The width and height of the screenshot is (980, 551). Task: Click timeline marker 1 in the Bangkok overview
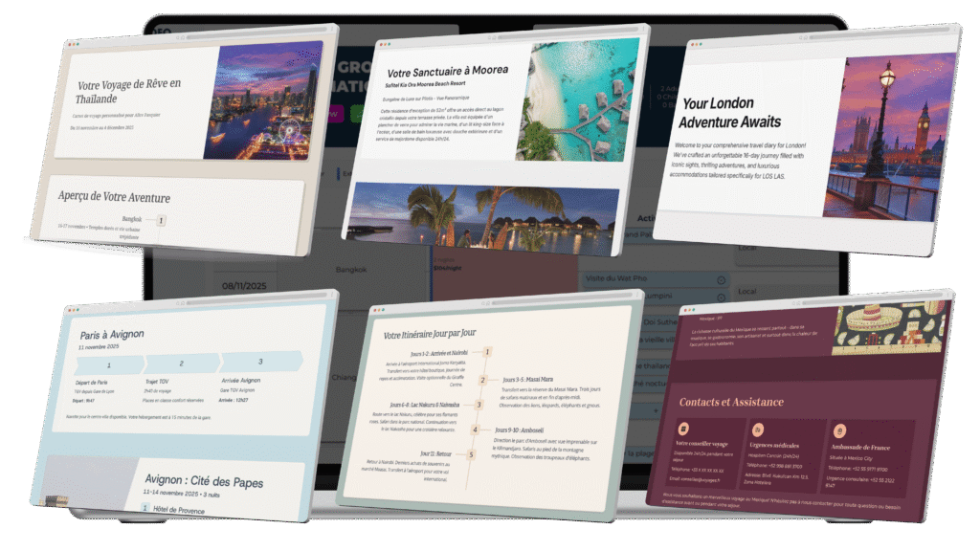tap(161, 221)
